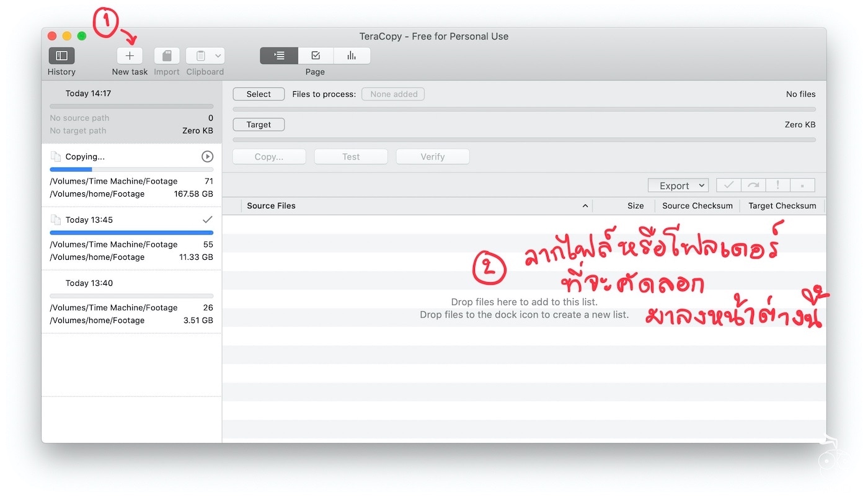868x498 pixels.
Task: Click the Import card icon
Action: coord(167,56)
